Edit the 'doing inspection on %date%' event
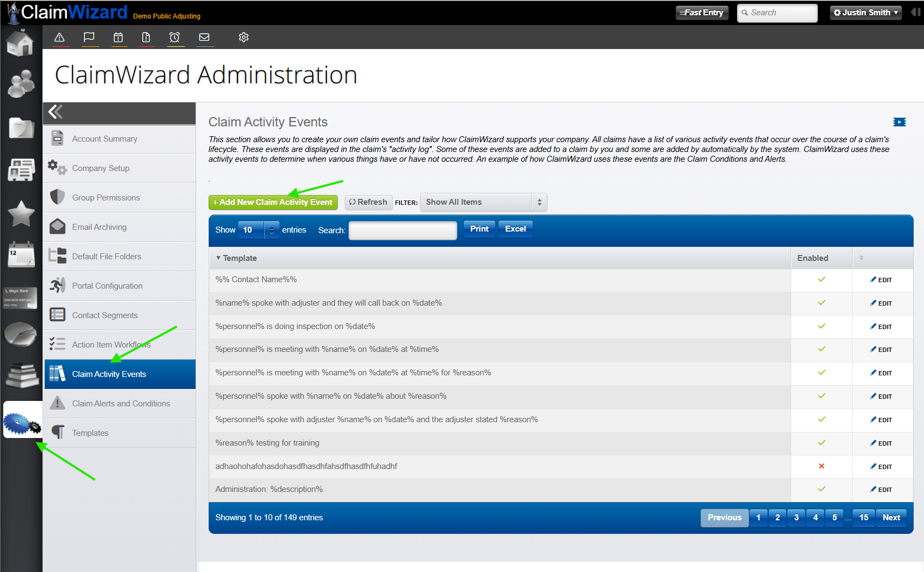The height and width of the screenshot is (572, 924). pos(882,327)
